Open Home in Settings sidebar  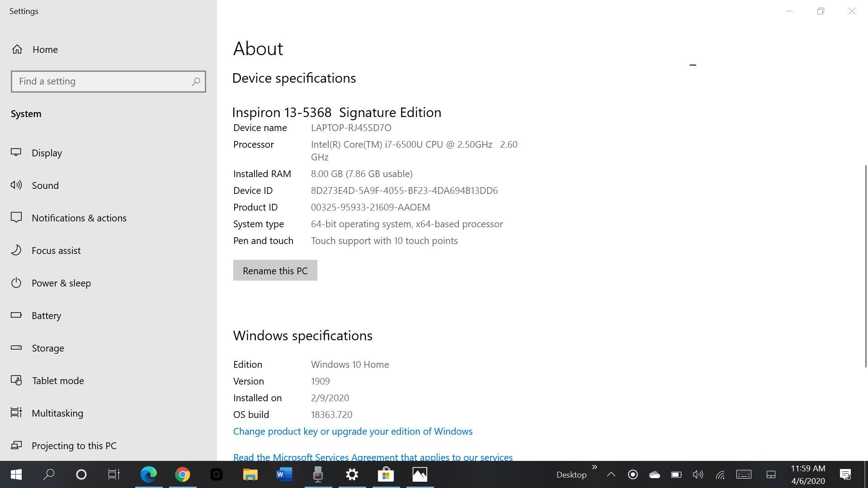pyautogui.click(x=35, y=49)
